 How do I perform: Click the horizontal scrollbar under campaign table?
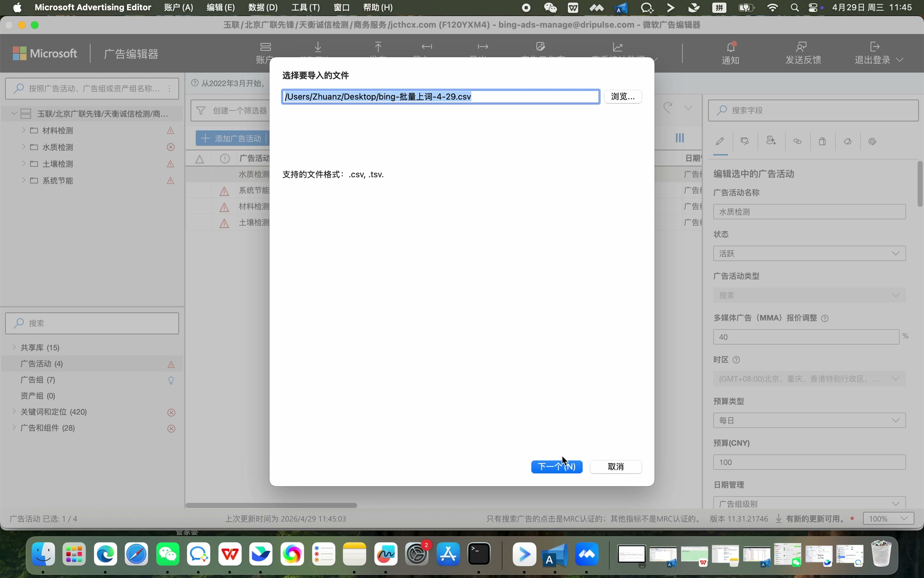[x=271, y=505]
